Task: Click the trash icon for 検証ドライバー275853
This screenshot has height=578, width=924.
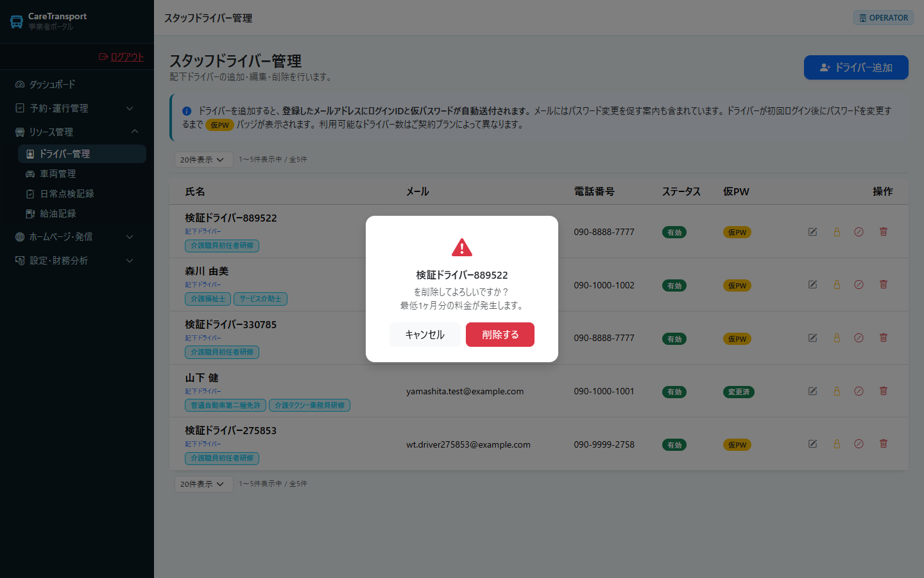Action: [x=884, y=444]
